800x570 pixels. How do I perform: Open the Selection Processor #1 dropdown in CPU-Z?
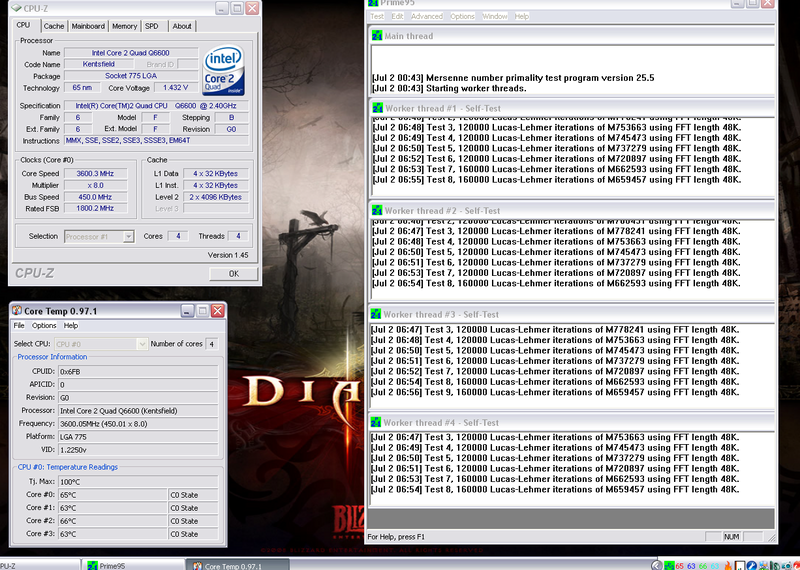(x=129, y=236)
